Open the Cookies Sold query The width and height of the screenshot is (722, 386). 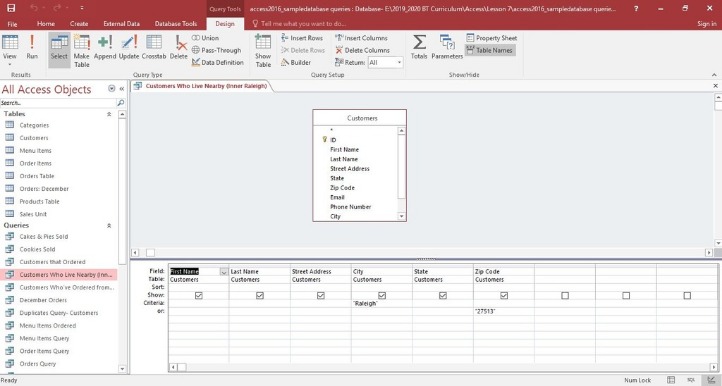click(x=37, y=249)
